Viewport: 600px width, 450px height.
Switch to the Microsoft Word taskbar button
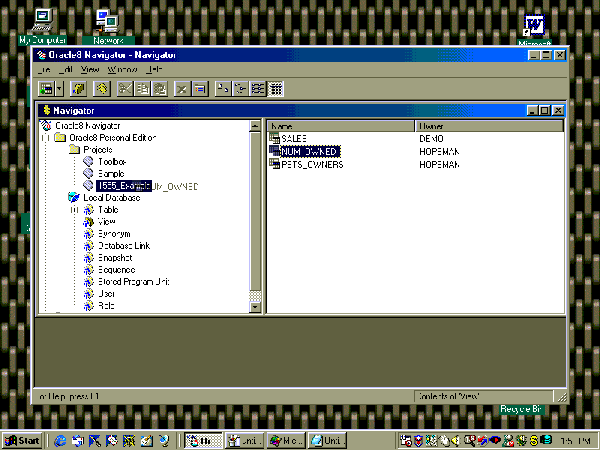pyautogui.click(x=286, y=441)
